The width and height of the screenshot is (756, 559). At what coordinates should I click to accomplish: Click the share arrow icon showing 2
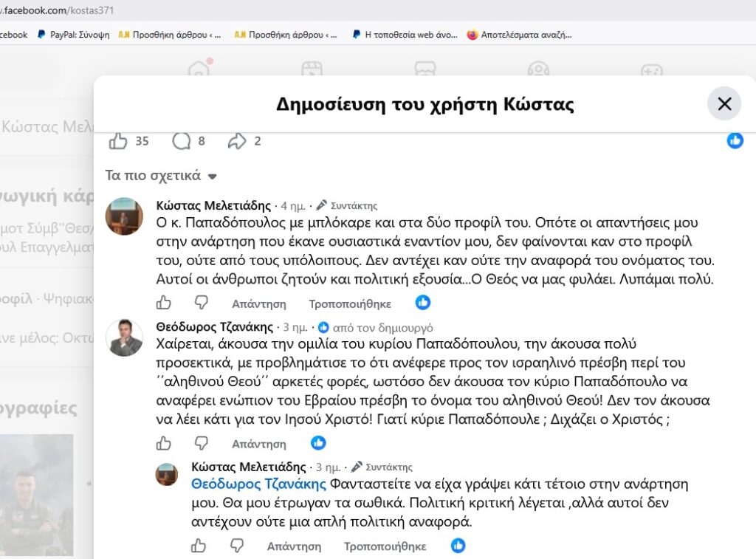click(x=237, y=141)
